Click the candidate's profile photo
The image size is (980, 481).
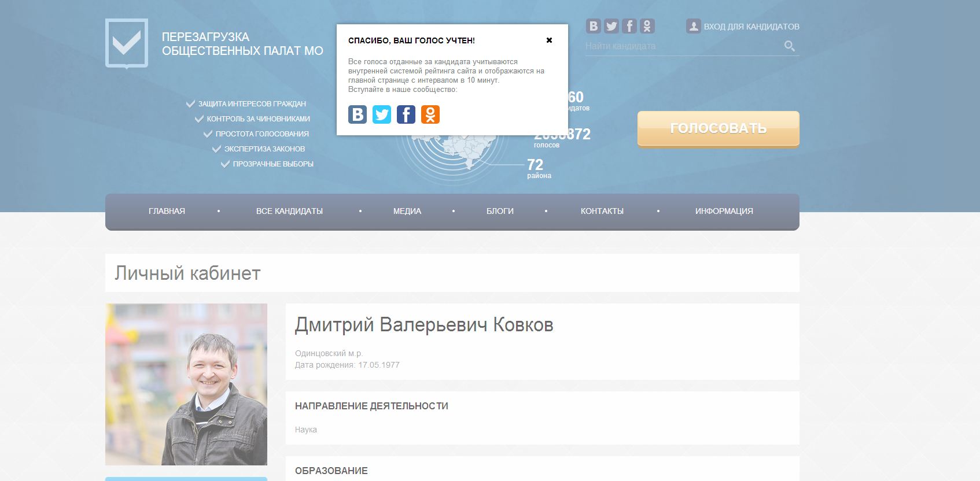(186, 384)
